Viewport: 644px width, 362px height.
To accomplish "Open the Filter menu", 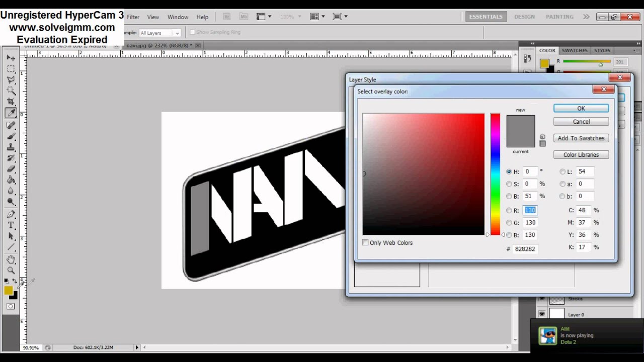I will click(x=133, y=17).
